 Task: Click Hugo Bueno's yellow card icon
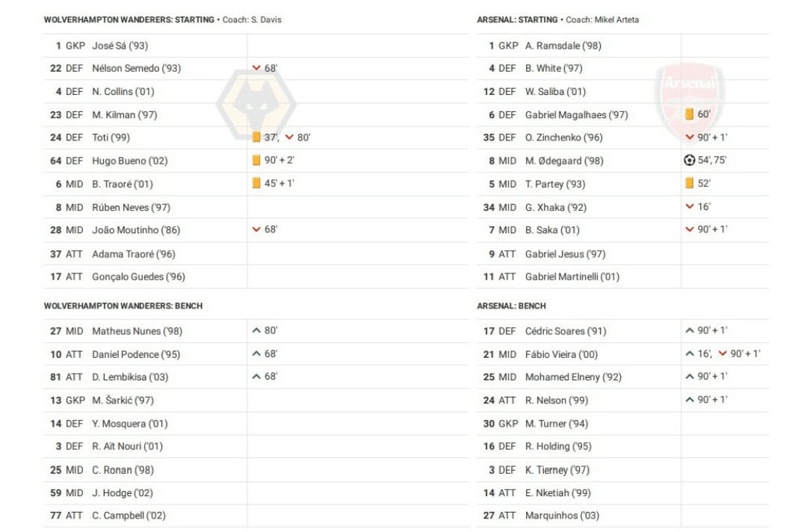coord(256,161)
